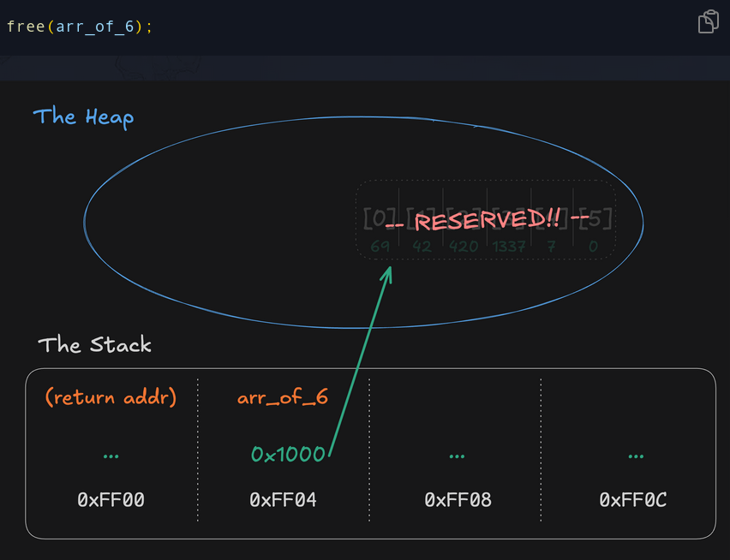Click the green ellipsis below "(return addr)"
Screen dimensions: 730x560
[x=111, y=456]
